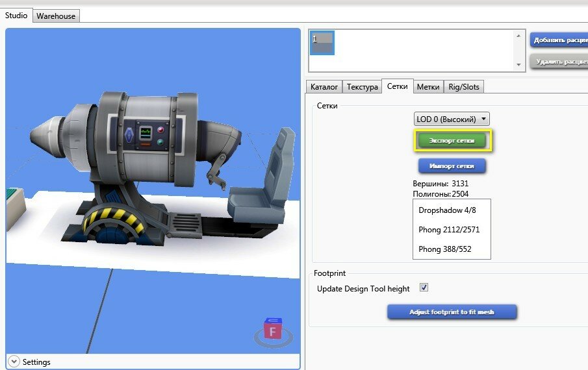Toggle Update Design Tool height checkbox
This screenshot has height=370, width=588.
coord(424,288)
